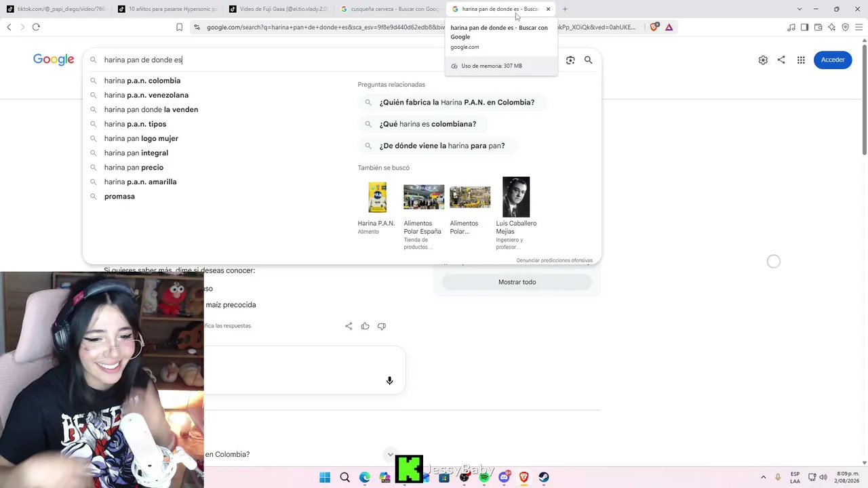Click the browser address bar URL
Screen dimensions: 868x488
420,27
